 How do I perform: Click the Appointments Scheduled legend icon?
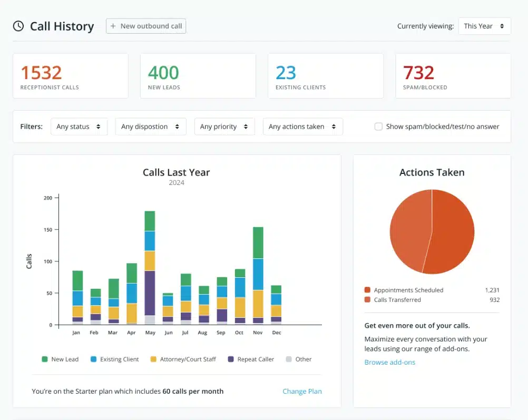[x=367, y=290]
